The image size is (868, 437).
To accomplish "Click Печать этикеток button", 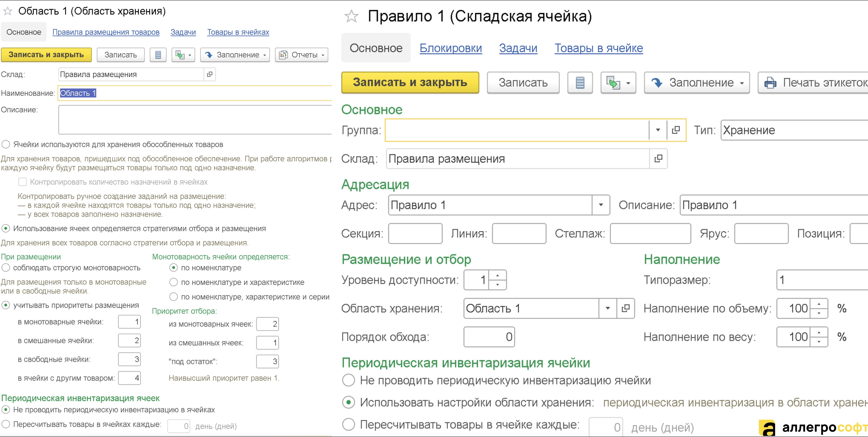I will coord(813,82).
